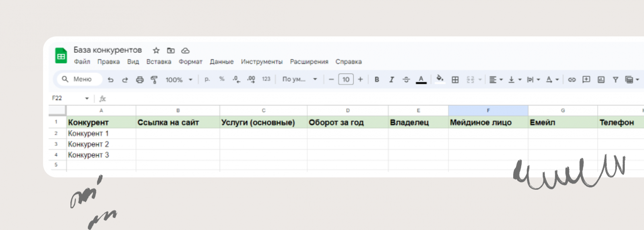Open the Google Sheets home icon
The height and width of the screenshot is (230, 644).
(61, 56)
